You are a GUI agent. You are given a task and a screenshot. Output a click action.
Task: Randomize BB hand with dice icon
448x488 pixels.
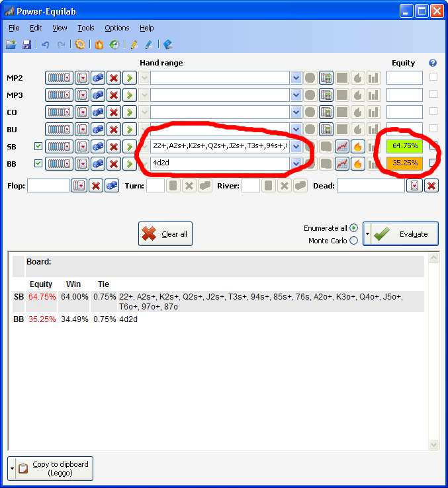[98, 163]
